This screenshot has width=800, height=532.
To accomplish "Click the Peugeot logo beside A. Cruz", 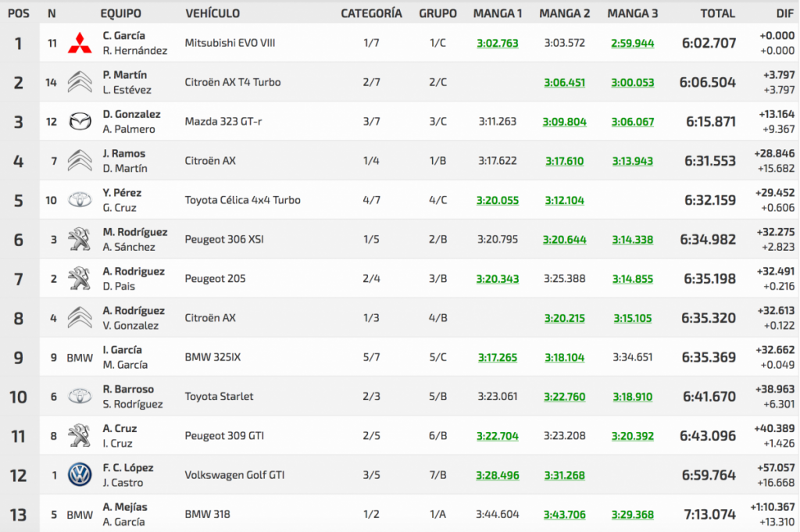I will pos(79,435).
